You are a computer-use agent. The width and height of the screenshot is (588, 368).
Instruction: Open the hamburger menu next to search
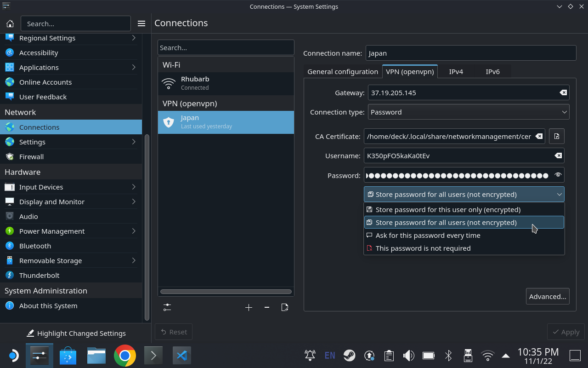click(141, 23)
